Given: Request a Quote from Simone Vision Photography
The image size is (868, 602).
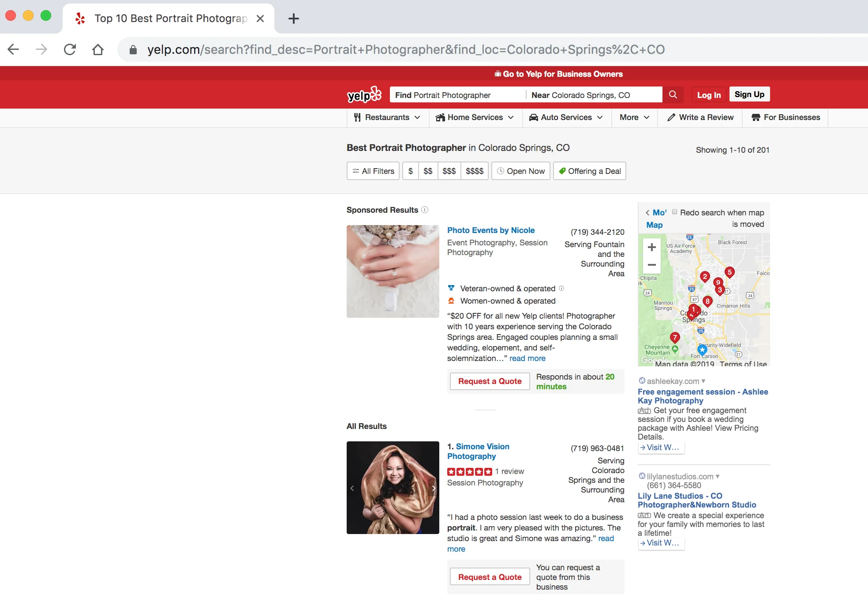Looking at the screenshot, I should pyautogui.click(x=490, y=577).
